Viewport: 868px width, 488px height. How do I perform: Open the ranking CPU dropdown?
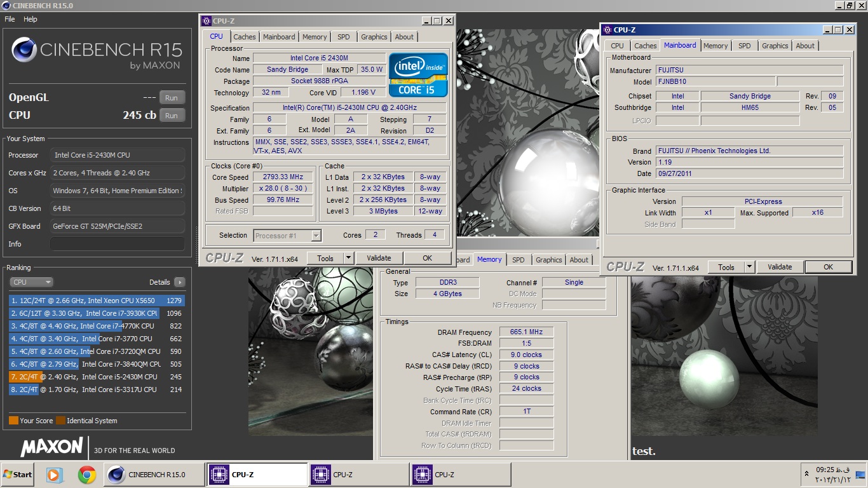click(x=31, y=282)
